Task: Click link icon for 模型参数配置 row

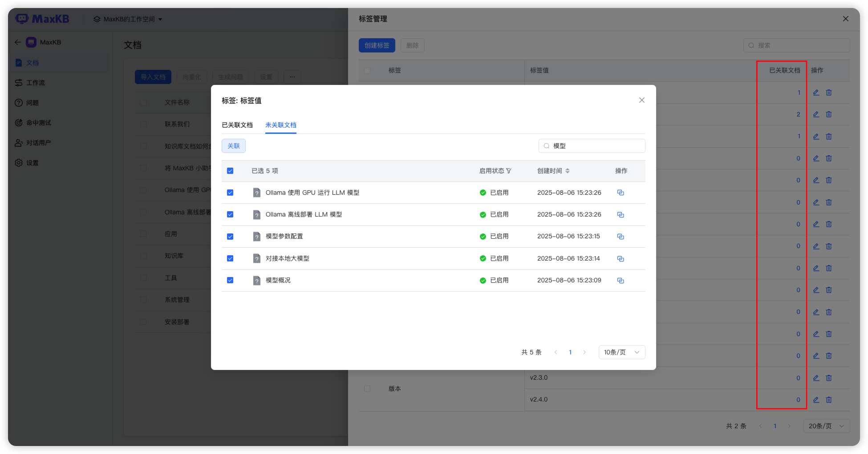Action: point(621,237)
